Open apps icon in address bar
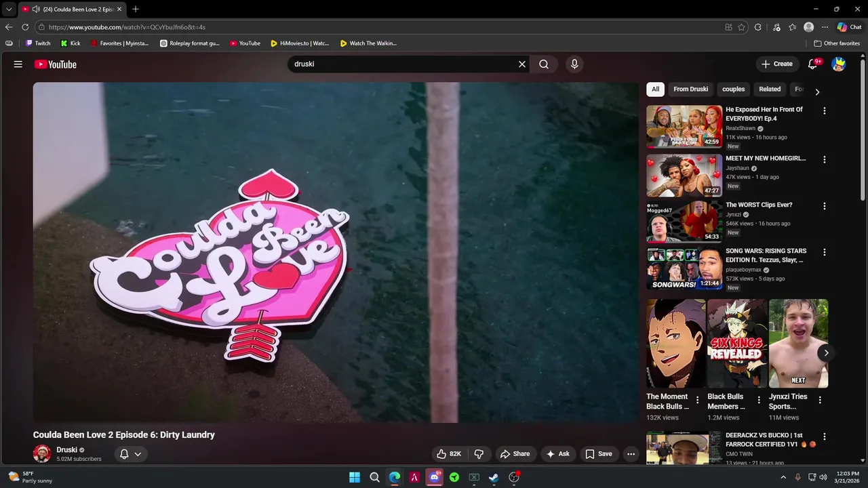Screen dimensions: 868x488 point(729,27)
